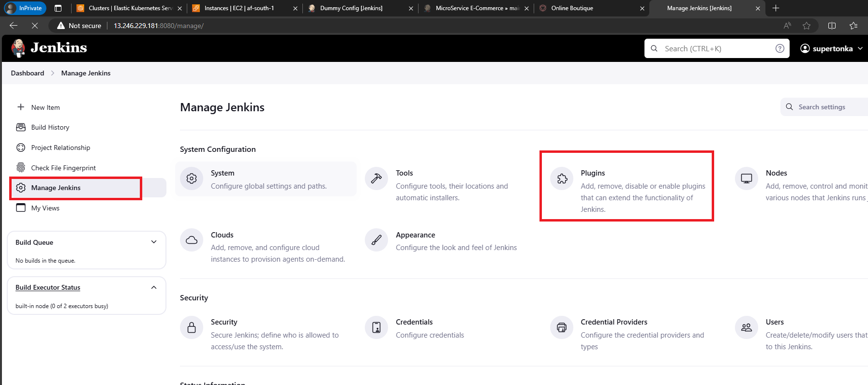This screenshot has width=868, height=385.
Task: Click the built-in node executors text
Action: coord(62,306)
